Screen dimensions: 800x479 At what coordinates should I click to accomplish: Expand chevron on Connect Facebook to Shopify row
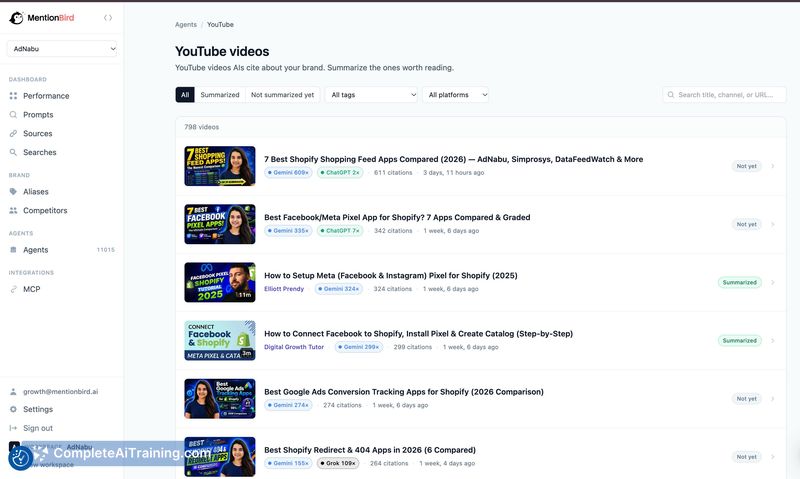773,341
